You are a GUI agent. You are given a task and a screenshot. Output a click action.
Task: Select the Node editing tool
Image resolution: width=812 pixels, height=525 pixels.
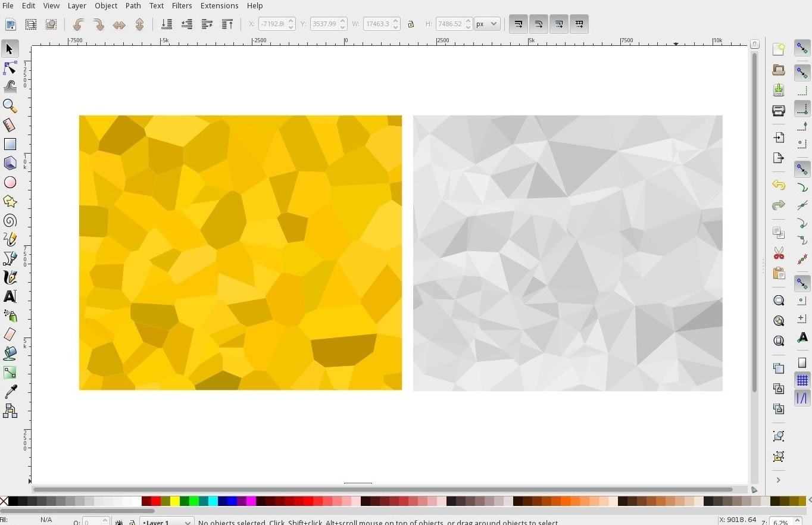[10, 68]
